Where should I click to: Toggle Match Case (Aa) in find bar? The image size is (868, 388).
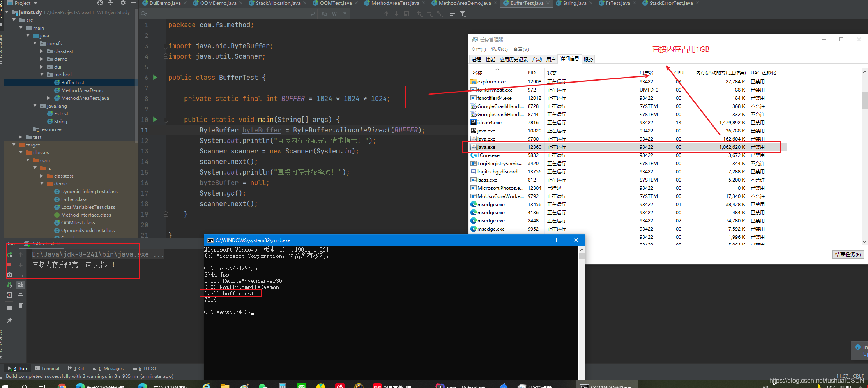point(324,14)
